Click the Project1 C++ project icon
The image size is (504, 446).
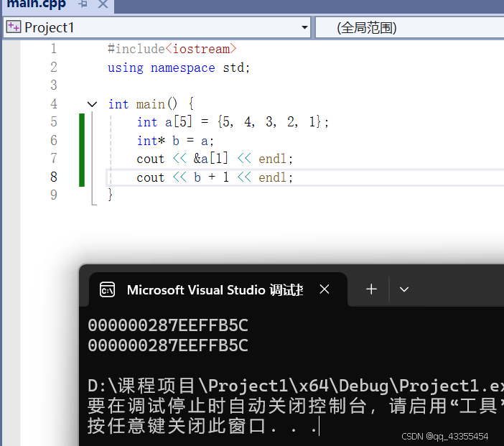tap(14, 27)
